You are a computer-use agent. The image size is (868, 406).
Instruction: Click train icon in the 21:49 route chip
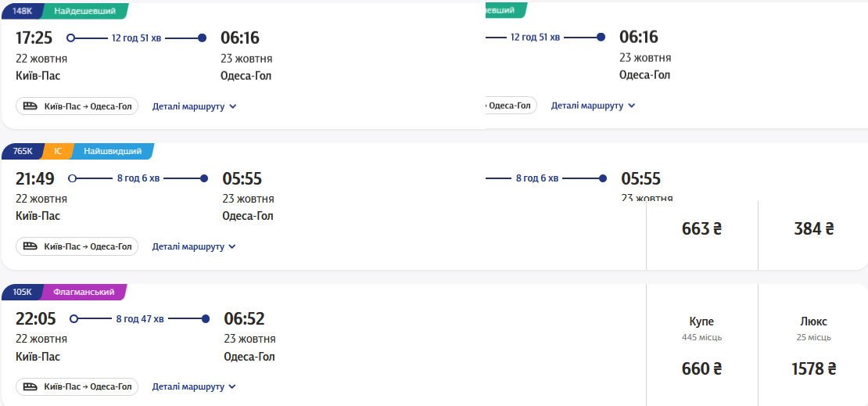tap(30, 246)
